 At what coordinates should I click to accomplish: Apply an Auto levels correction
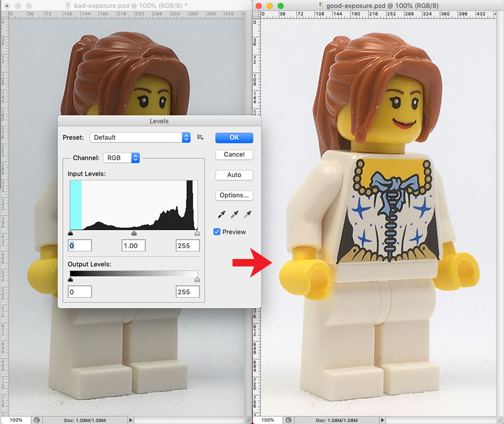point(234,175)
